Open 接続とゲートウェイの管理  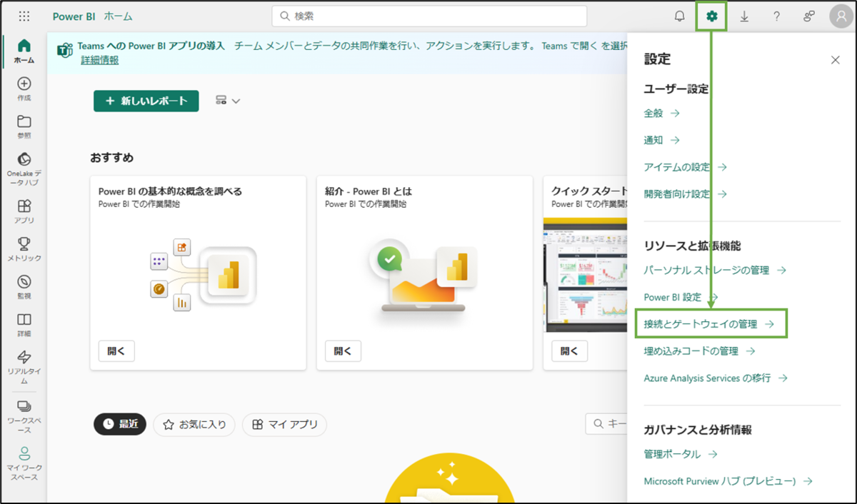tap(708, 324)
